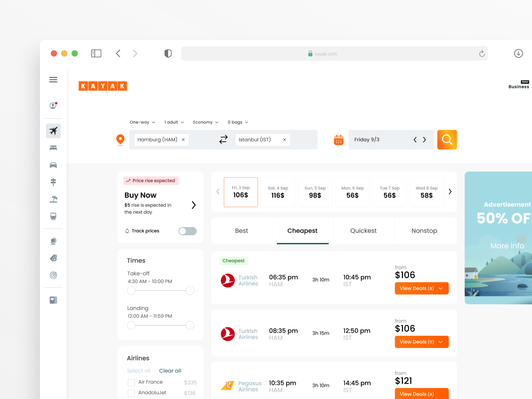Swap origin and destination airports
This screenshot has width=532, height=399.
tap(223, 139)
